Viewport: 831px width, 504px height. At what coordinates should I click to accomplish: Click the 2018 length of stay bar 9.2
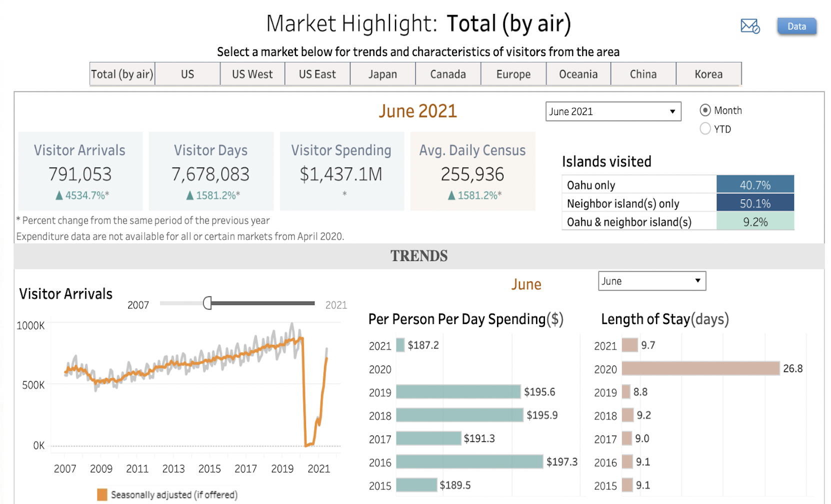click(627, 415)
